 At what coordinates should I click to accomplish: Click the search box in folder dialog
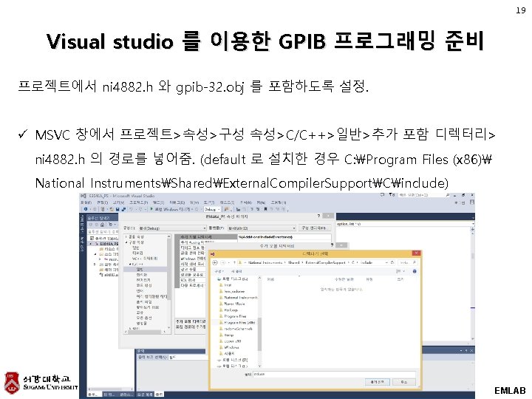[408, 262]
